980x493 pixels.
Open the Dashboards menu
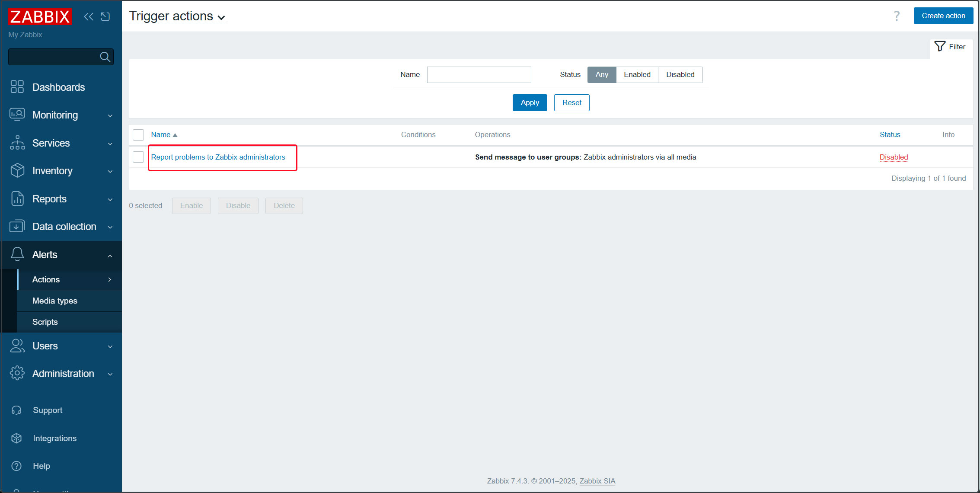click(58, 87)
